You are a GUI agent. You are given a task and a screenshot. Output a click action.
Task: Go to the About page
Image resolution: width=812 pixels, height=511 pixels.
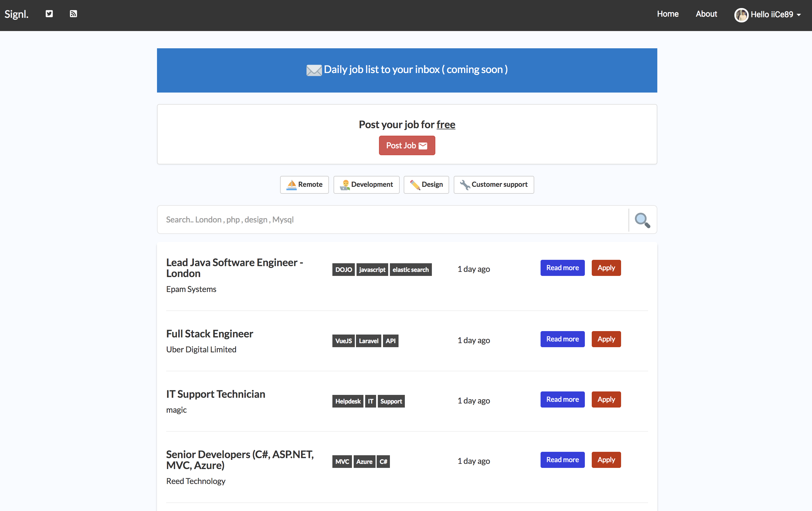click(706, 14)
